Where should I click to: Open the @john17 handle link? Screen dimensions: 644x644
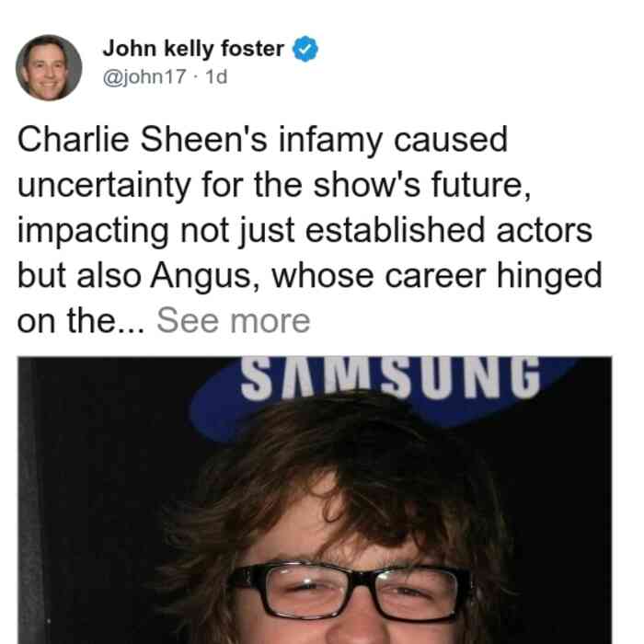(144, 76)
